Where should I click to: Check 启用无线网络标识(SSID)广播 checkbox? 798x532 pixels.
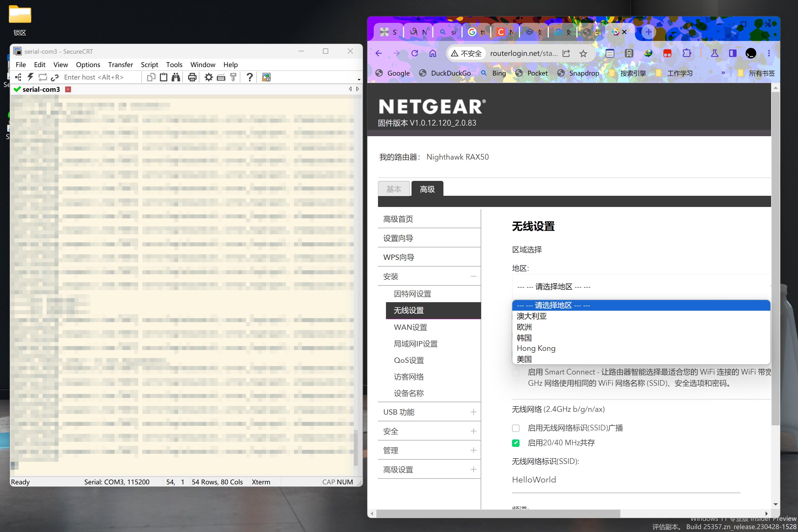click(516, 428)
